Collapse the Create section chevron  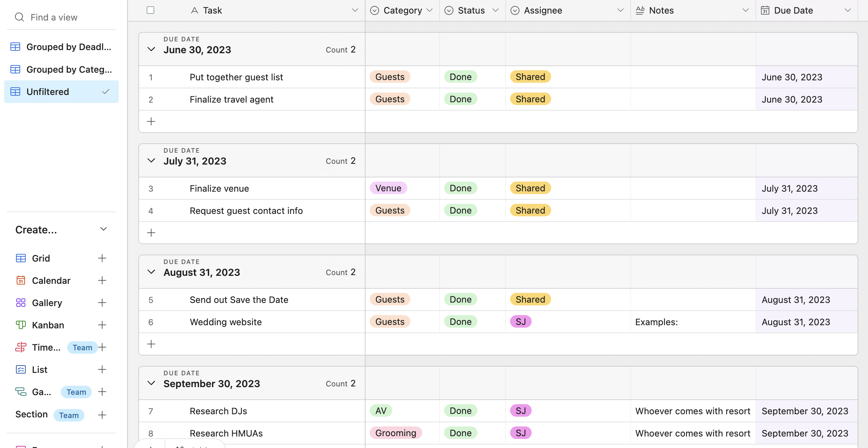click(103, 229)
